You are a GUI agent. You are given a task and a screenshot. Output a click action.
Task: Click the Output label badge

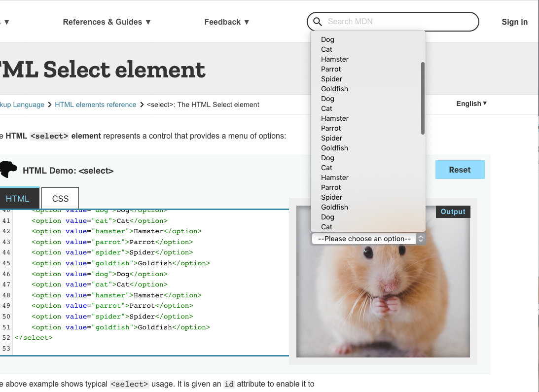coord(453,212)
